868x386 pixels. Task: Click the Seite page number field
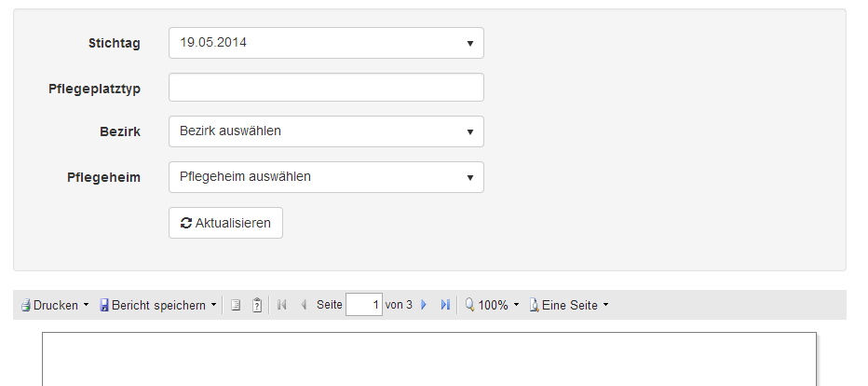coord(364,305)
